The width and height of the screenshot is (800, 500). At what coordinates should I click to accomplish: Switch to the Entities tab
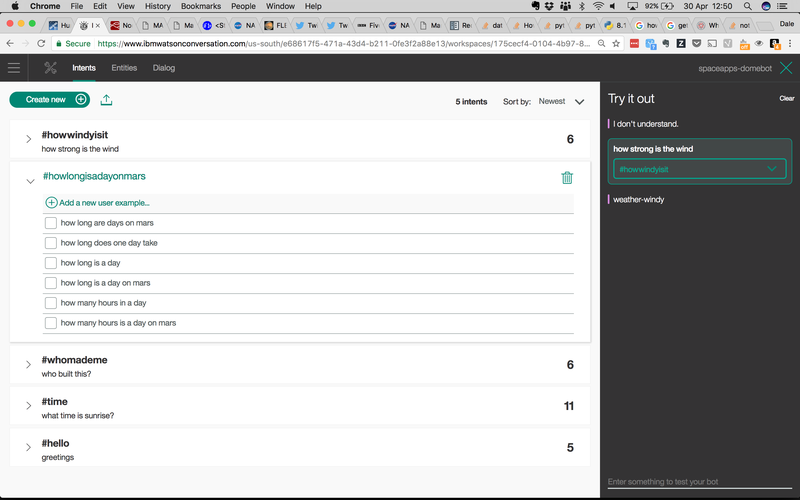tap(124, 68)
